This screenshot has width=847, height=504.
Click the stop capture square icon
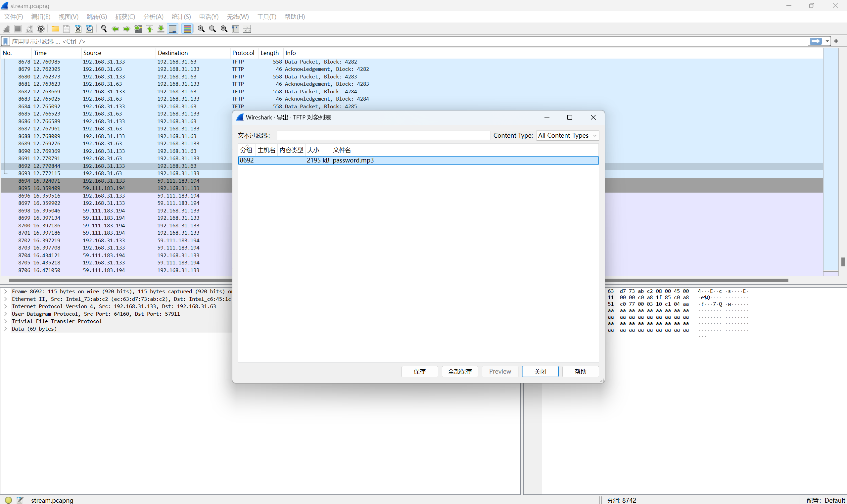pos(18,29)
